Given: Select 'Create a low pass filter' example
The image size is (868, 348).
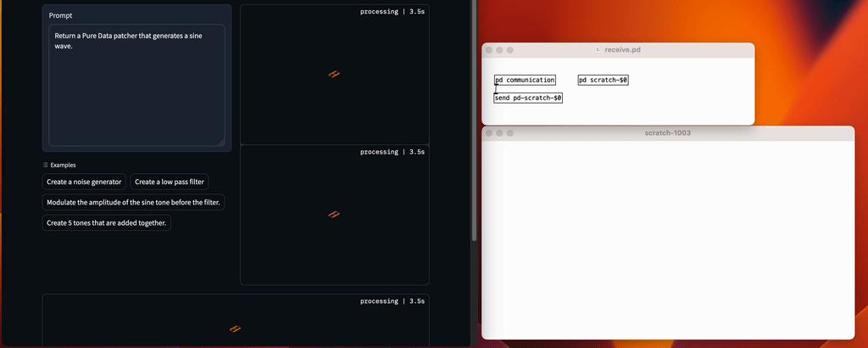Looking at the screenshot, I should (x=170, y=182).
